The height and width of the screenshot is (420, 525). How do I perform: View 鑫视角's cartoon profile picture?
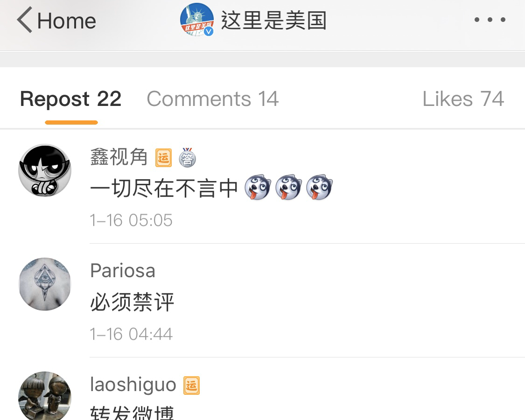click(x=45, y=170)
